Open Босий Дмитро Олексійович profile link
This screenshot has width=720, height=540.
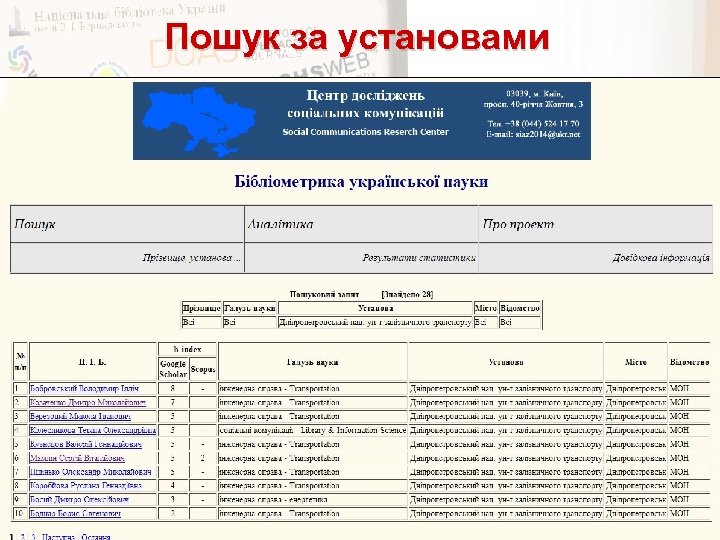tap(79, 499)
